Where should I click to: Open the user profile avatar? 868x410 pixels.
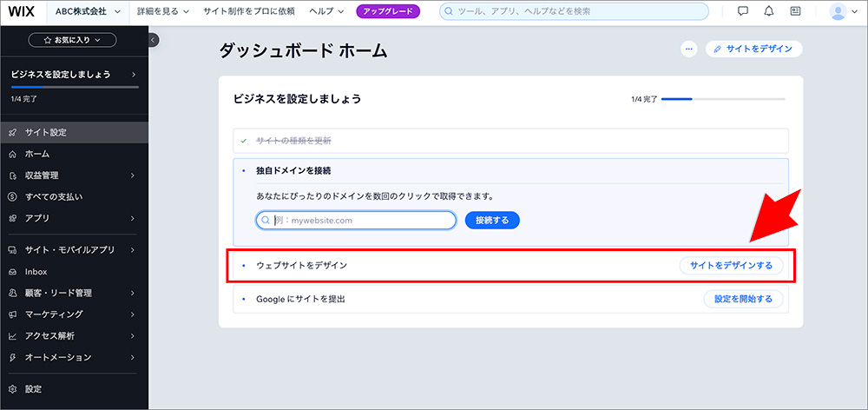(x=838, y=11)
